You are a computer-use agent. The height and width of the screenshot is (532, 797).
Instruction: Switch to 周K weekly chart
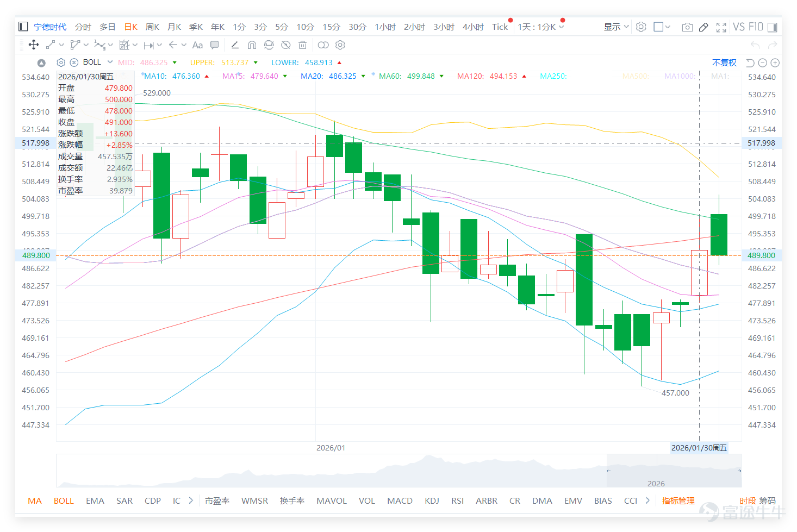(x=153, y=27)
